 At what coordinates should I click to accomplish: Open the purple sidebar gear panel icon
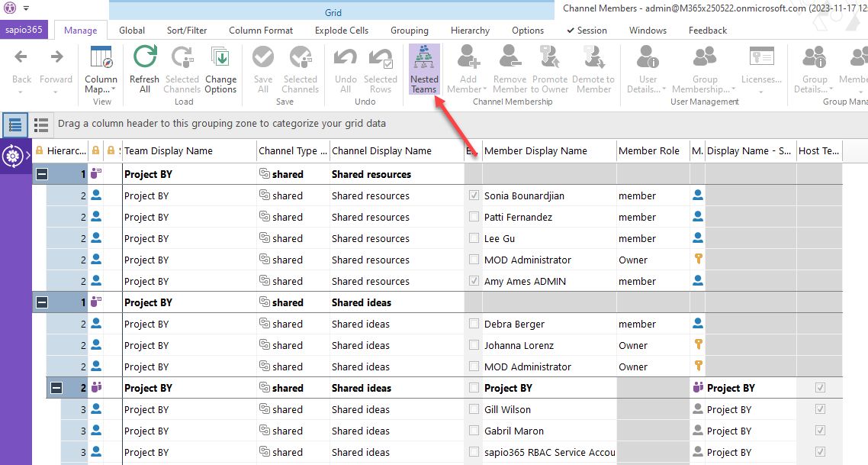12,157
